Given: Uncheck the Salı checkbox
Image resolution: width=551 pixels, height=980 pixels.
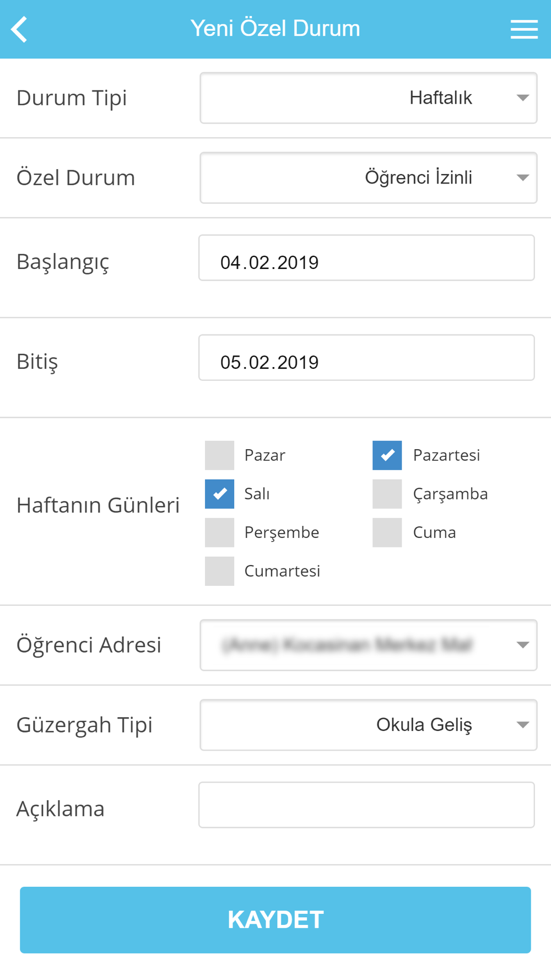Looking at the screenshot, I should click(x=219, y=494).
